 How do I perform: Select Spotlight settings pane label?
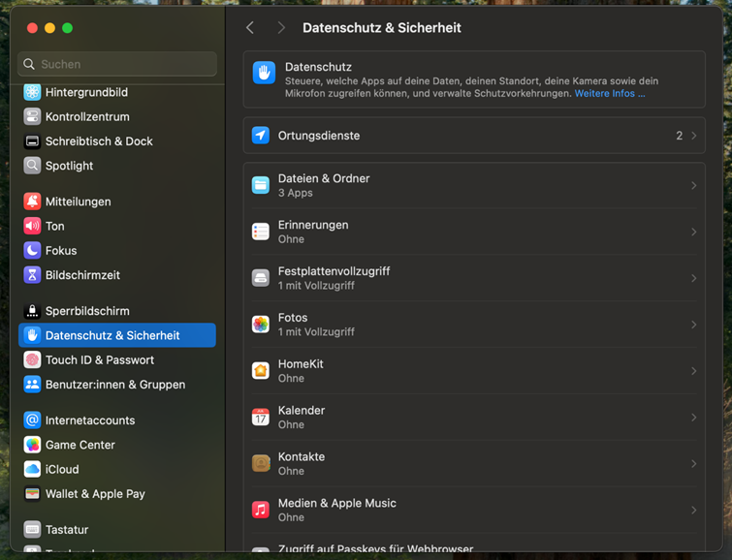[69, 166]
